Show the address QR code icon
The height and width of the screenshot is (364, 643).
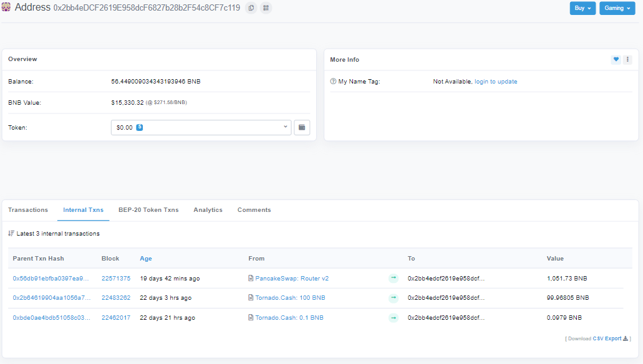click(266, 7)
